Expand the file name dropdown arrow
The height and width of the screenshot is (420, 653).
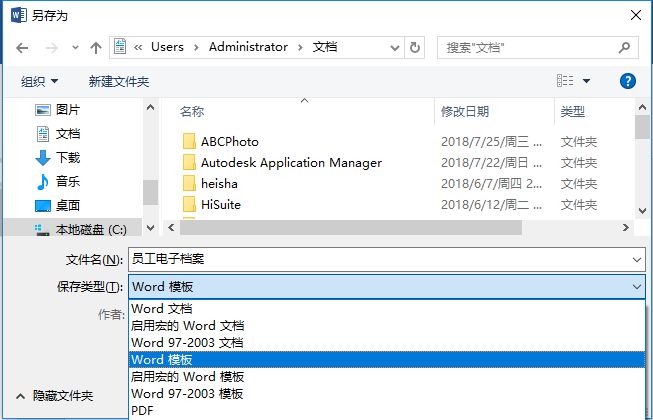tap(637, 260)
